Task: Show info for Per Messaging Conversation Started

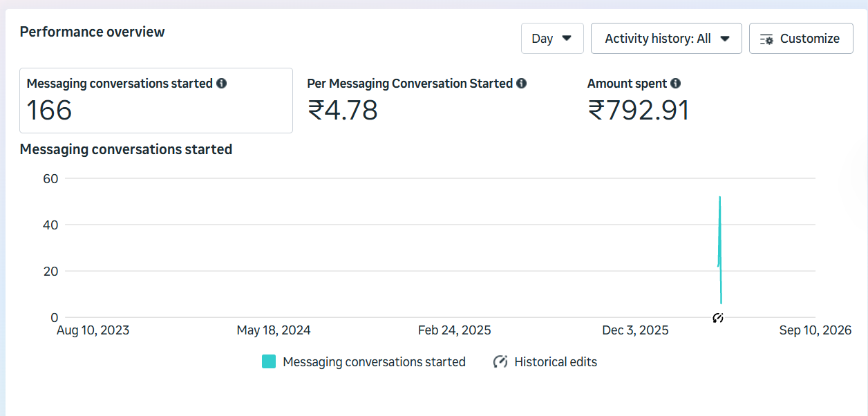Action: coord(521,84)
